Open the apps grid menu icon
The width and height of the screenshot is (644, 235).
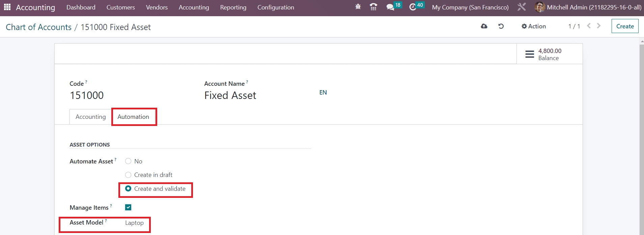click(x=7, y=7)
